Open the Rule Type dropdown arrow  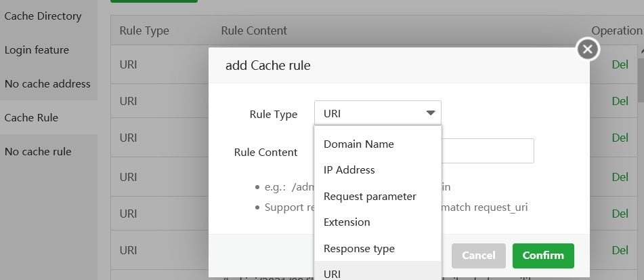(430, 113)
